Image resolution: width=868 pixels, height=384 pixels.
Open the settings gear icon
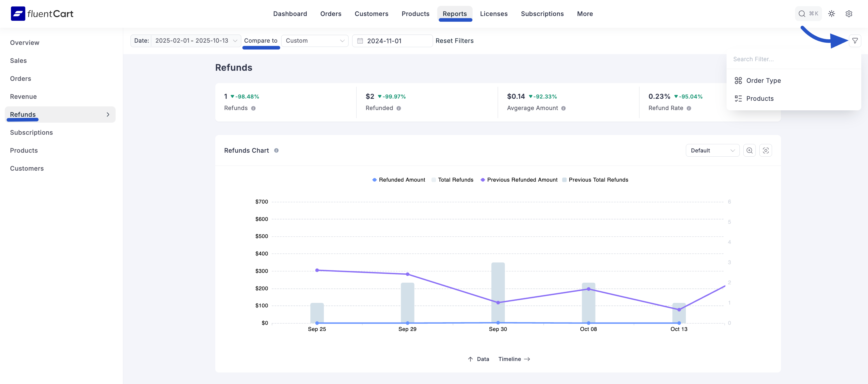849,13
